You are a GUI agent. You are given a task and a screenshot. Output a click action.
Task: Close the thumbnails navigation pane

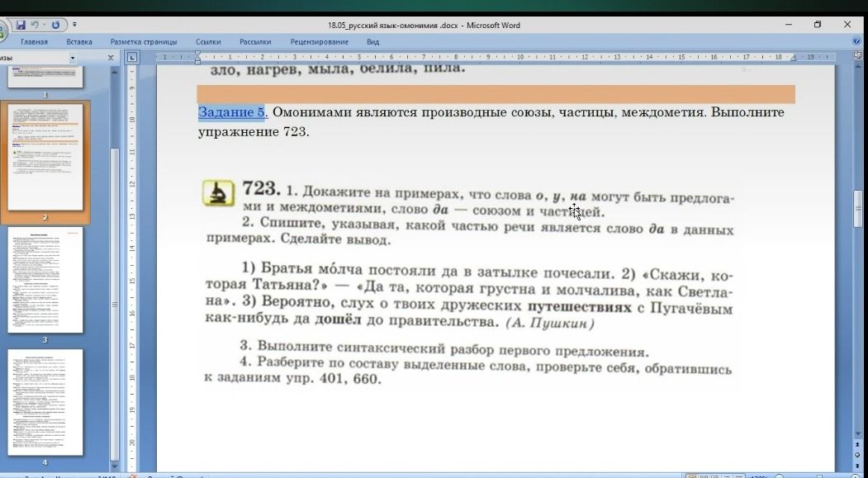[x=111, y=58]
